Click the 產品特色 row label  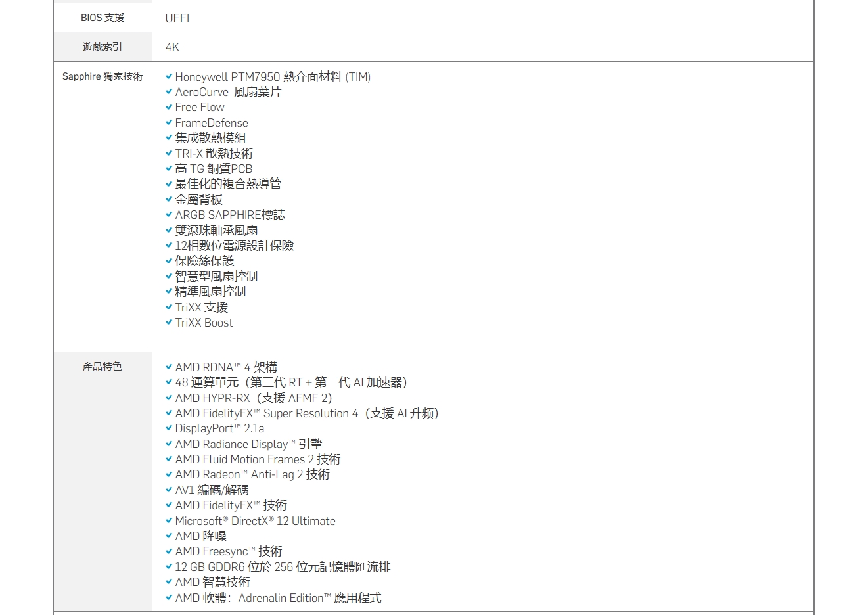click(x=103, y=367)
